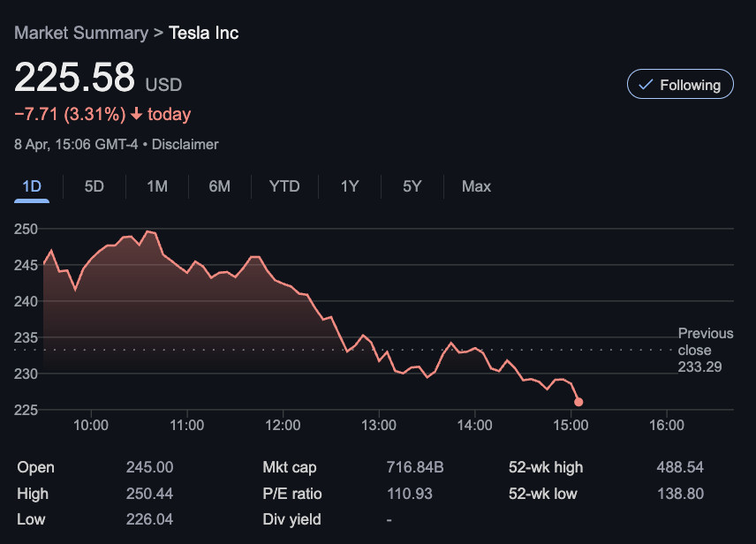Click the High value 250.44
This screenshot has width=756, height=544.
click(x=149, y=494)
